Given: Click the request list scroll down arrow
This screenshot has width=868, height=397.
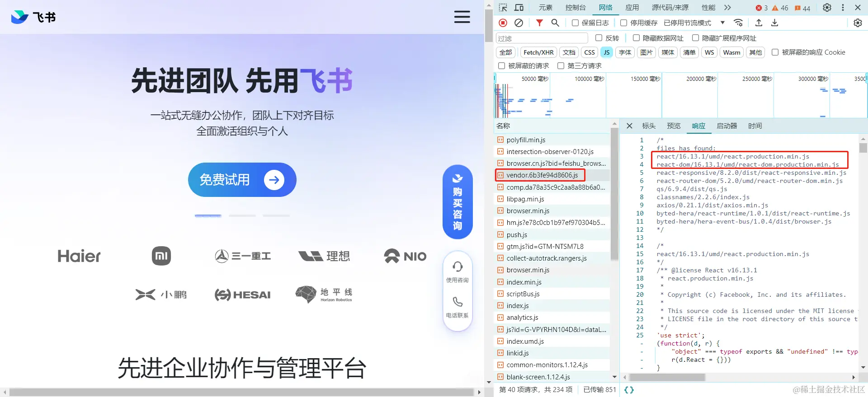Looking at the screenshot, I should (614, 377).
